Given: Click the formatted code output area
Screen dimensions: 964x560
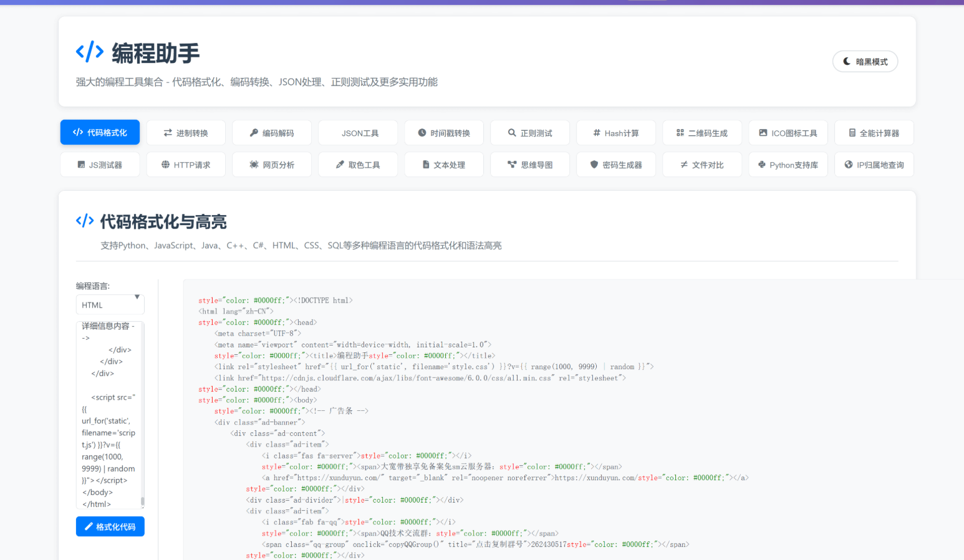Looking at the screenshot, I should (x=573, y=420).
